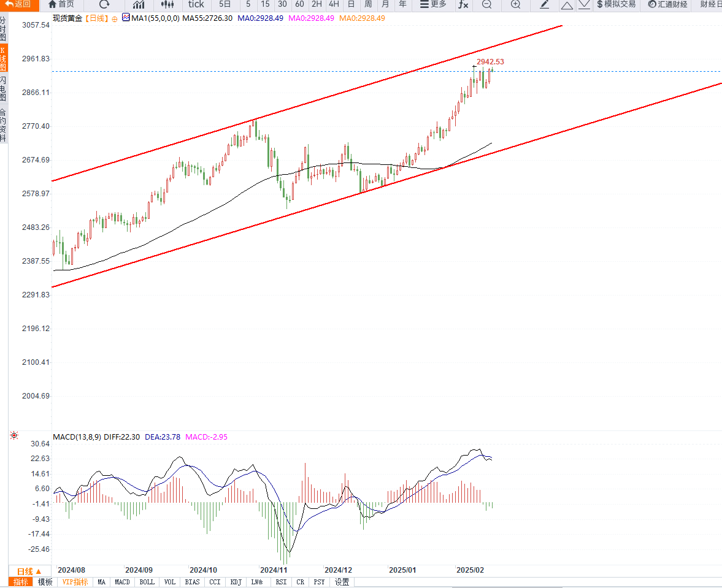Click the DEA:23.78 value
The width and height of the screenshot is (722, 588).
(x=163, y=437)
